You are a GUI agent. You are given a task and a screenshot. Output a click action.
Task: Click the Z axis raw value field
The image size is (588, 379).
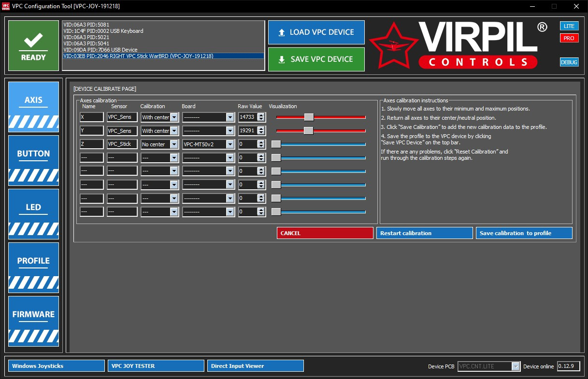tap(248, 144)
